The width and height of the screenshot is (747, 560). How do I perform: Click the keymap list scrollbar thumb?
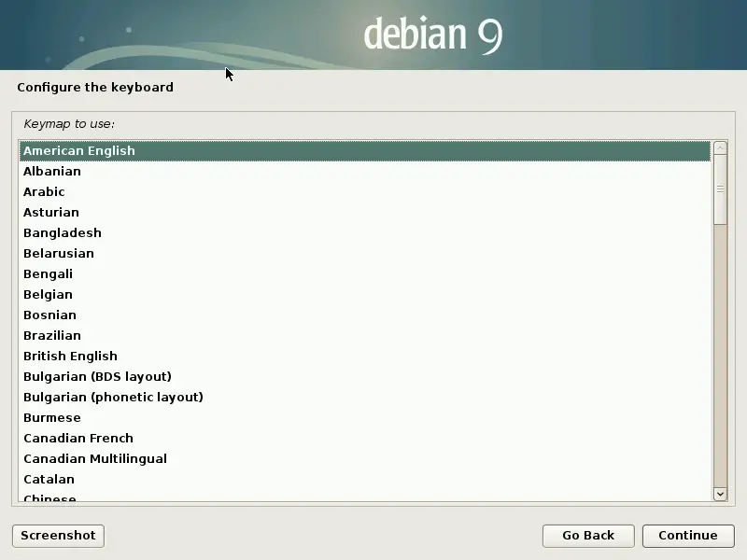click(x=720, y=189)
